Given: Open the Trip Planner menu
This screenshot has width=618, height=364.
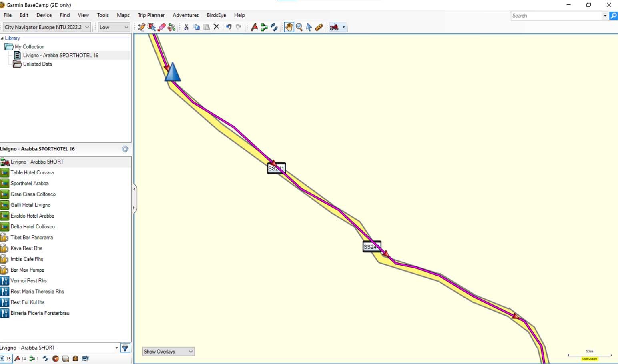Looking at the screenshot, I should [x=151, y=15].
